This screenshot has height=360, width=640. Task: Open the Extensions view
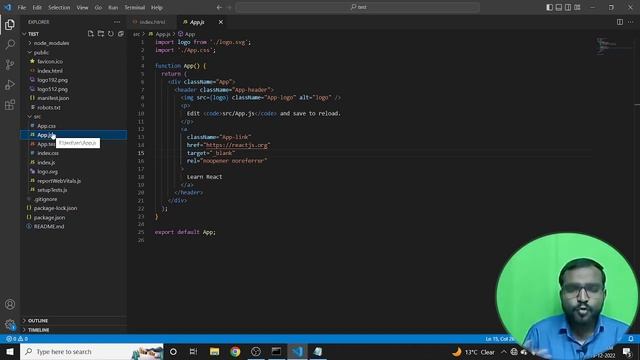[x=10, y=105]
